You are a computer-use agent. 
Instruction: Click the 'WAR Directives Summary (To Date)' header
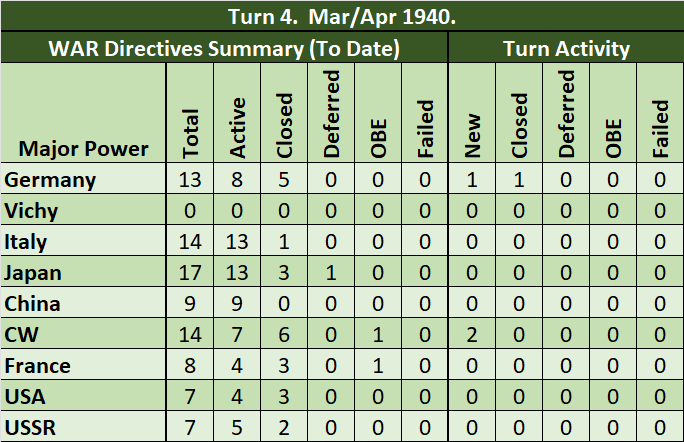click(x=224, y=48)
